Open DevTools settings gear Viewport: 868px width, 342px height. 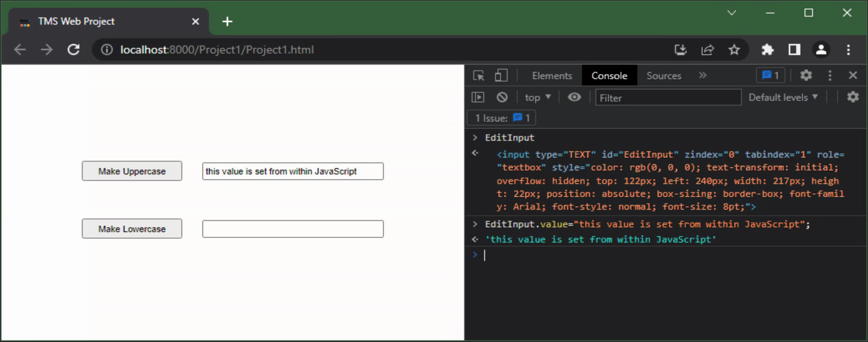[x=806, y=76]
